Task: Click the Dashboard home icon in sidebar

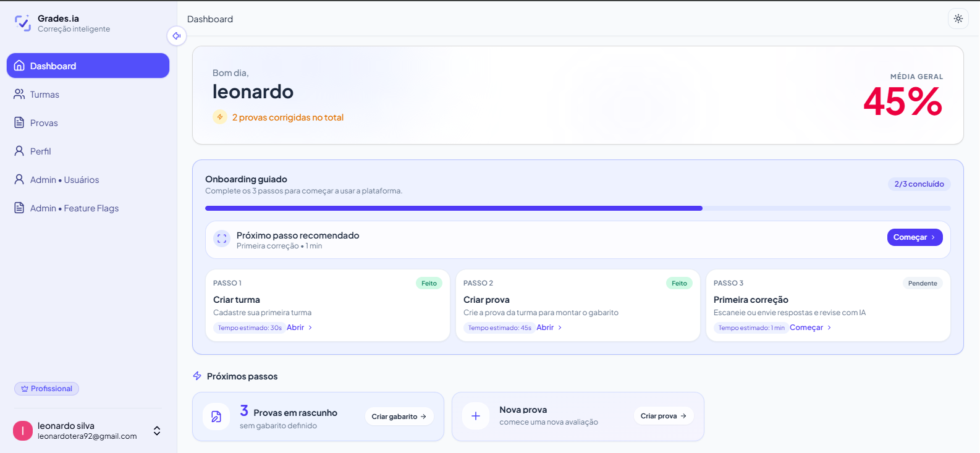Action: pyautogui.click(x=19, y=66)
